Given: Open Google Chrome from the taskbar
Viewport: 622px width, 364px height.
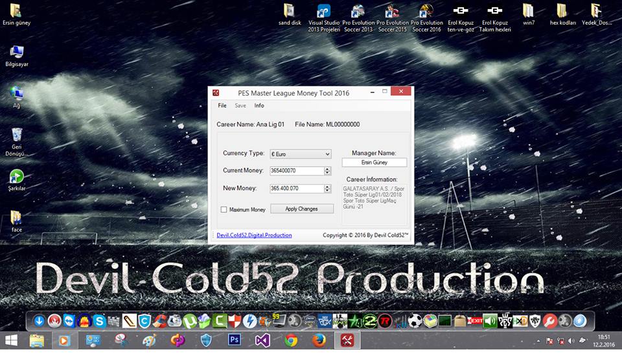Looking at the screenshot, I should (291, 340).
